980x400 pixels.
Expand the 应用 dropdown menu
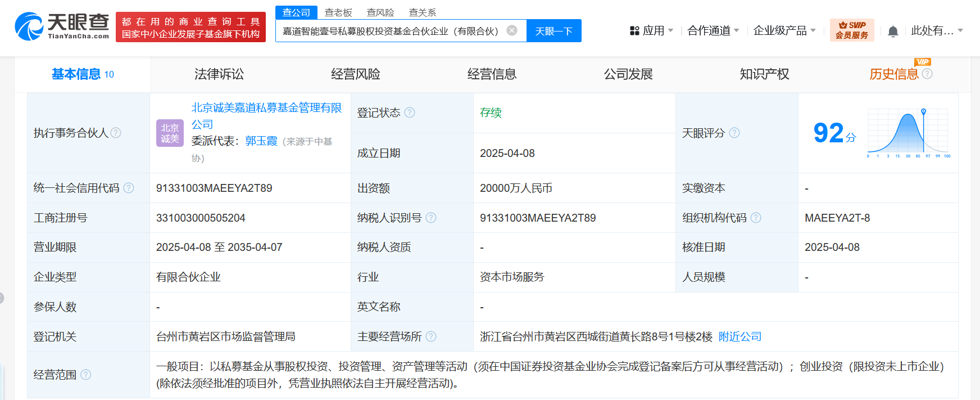[652, 31]
